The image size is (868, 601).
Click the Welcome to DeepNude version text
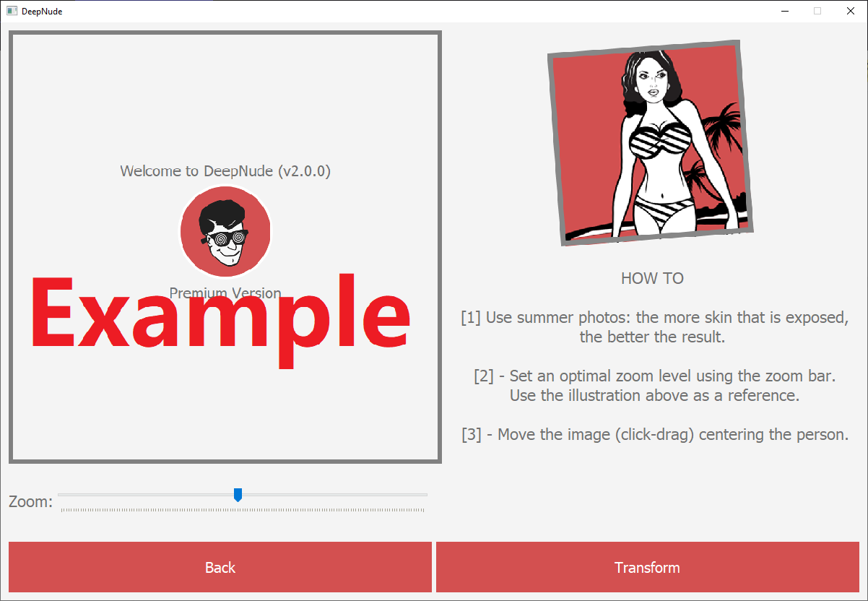point(225,171)
